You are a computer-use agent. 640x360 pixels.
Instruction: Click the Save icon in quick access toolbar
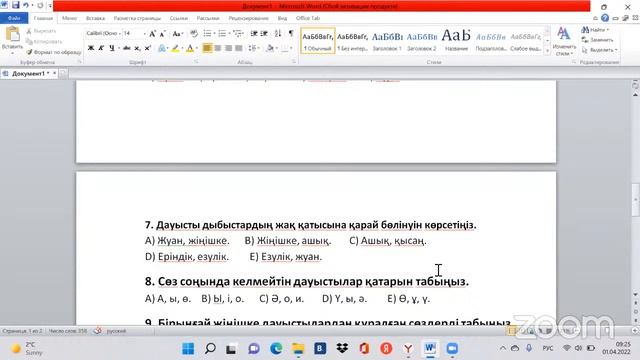pyautogui.click(x=16, y=5)
